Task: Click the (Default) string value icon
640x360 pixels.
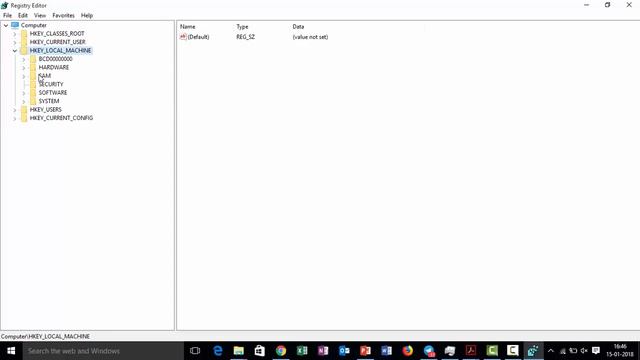Action: click(x=183, y=37)
